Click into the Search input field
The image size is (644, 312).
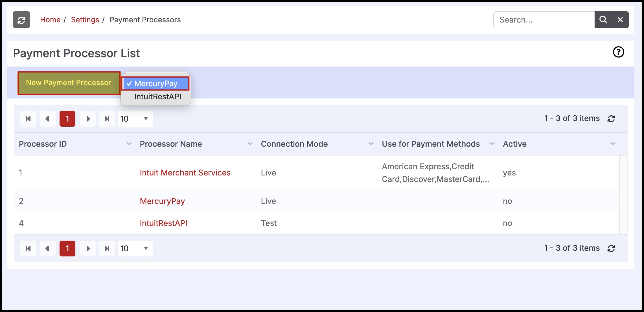click(x=544, y=20)
